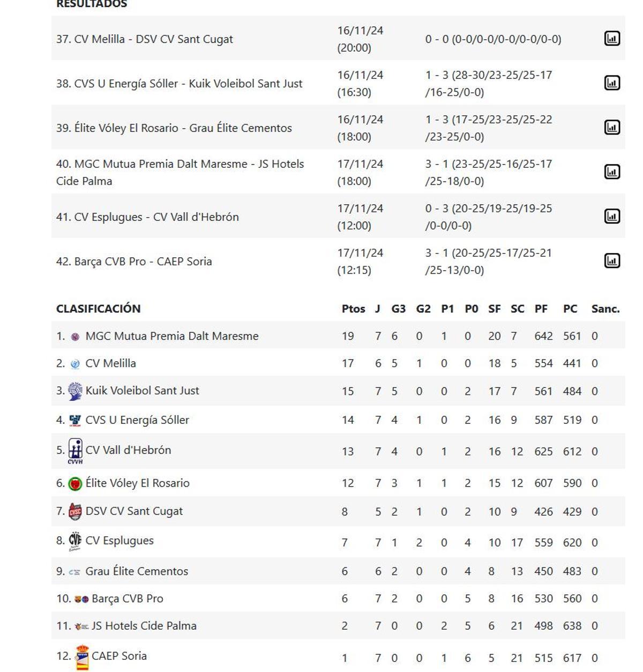This screenshot has height=672, width=643.
Task: Sort standings by the Ptos column header
Action: point(354,309)
